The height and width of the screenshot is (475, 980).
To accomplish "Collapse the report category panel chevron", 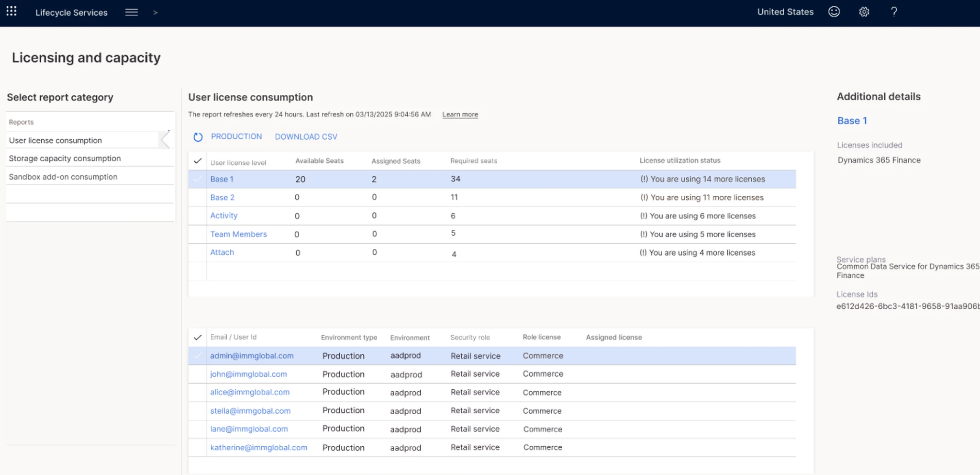I will tap(166, 140).
